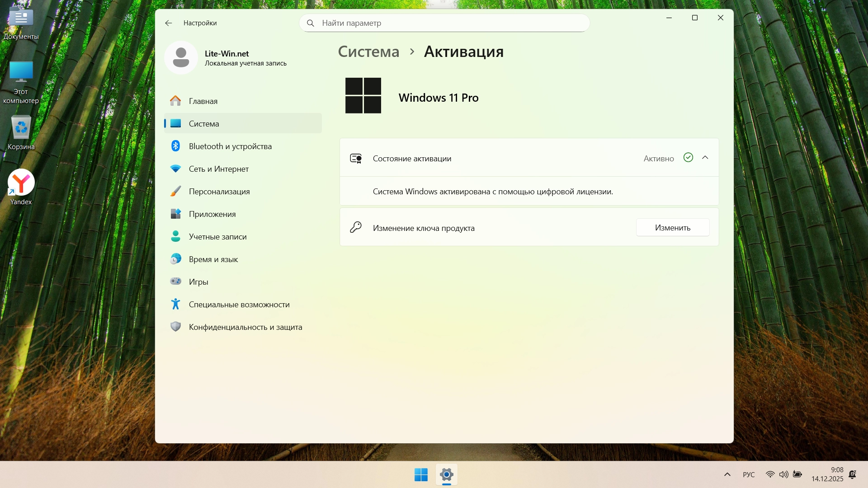Click the Lite-Win.net account profile
Image resolution: width=868 pixels, height=488 pixels.
click(226, 58)
